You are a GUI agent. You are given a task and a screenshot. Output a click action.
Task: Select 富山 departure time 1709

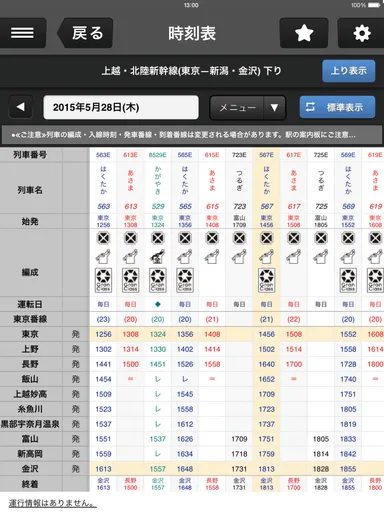pos(239,439)
